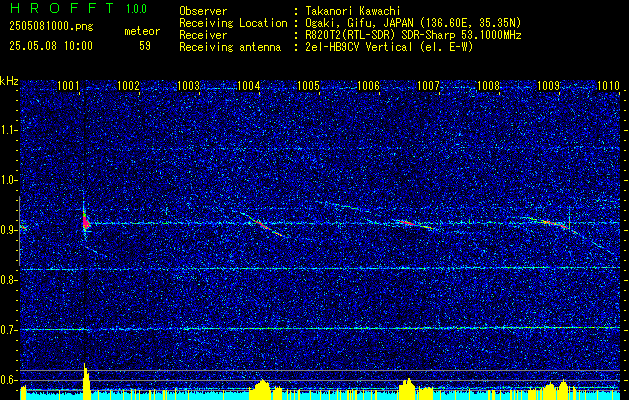Click the meteor count 59
The width and height of the screenshot is (629, 400).
point(145,46)
